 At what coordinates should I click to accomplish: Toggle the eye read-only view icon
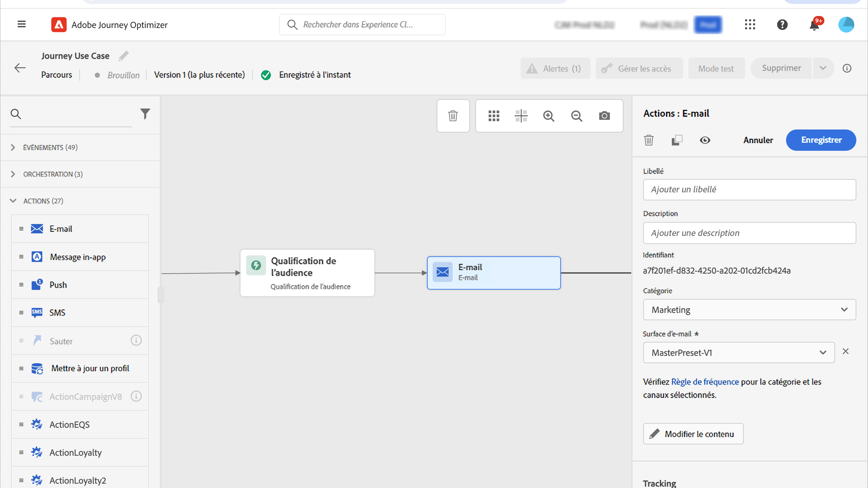coord(704,140)
